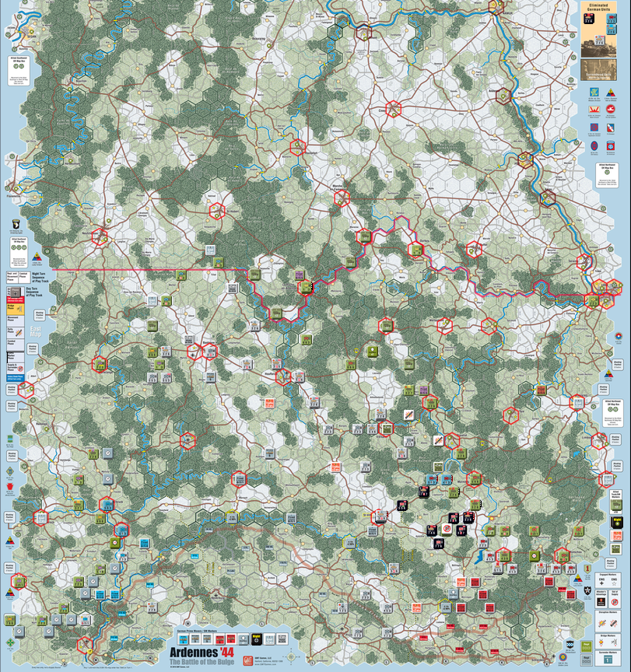Select the black counter in Eliminated German Units box
This screenshot has width=631, height=672.
[x=589, y=19]
